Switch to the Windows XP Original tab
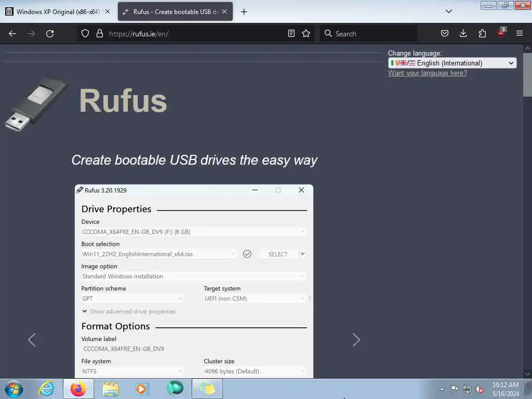This screenshot has width=532, height=399. pos(58,12)
